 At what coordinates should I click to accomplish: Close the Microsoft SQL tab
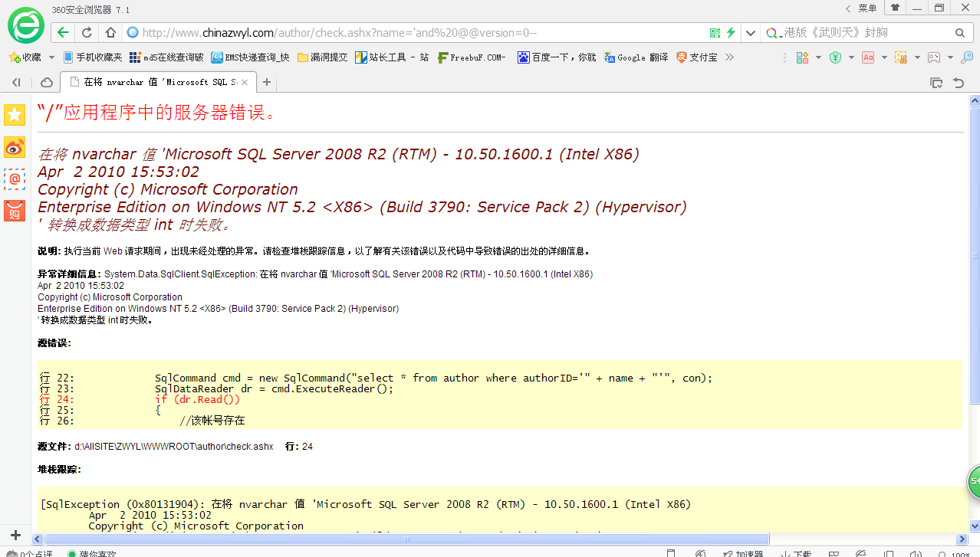click(x=244, y=82)
